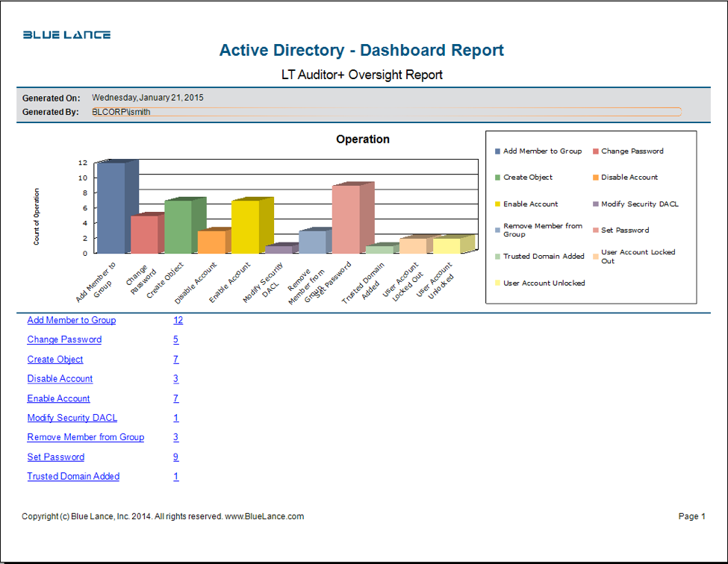This screenshot has height=564, width=728.
Task: Click count 3 for Remove Member from Group
Action: (x=176, y=437)
